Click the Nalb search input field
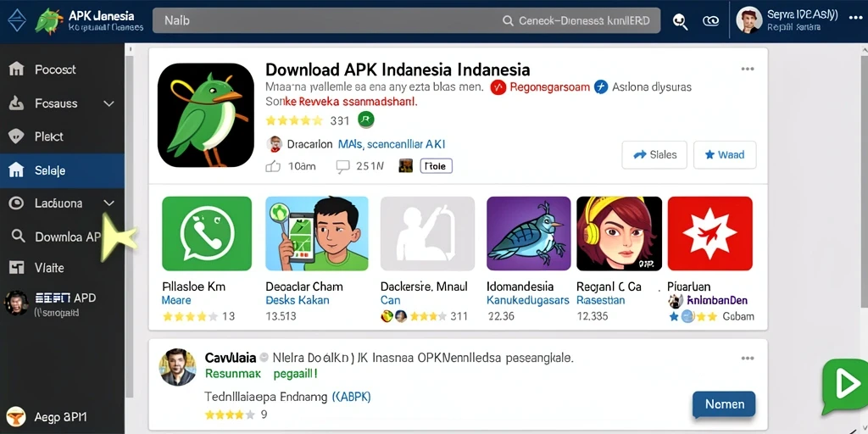This screenshot has width=868, height=434. pyautogui.click(x=406, y=20)
